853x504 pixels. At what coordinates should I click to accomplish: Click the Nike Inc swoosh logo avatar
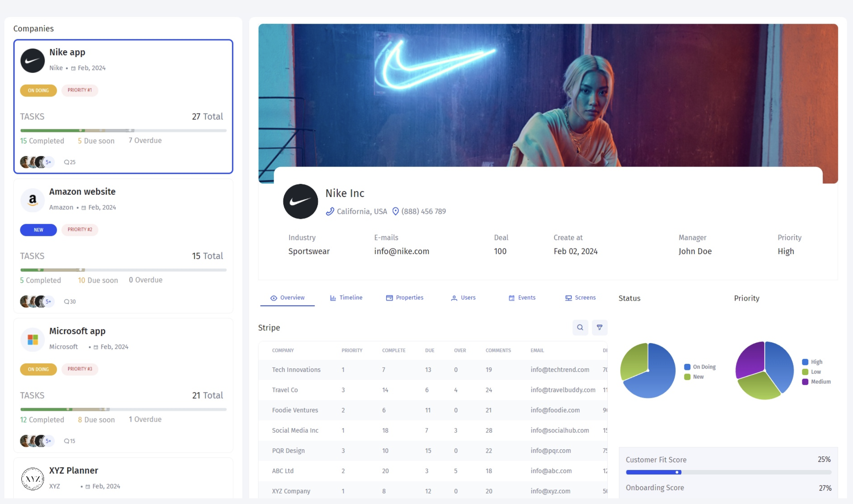(x=300, y=201)
